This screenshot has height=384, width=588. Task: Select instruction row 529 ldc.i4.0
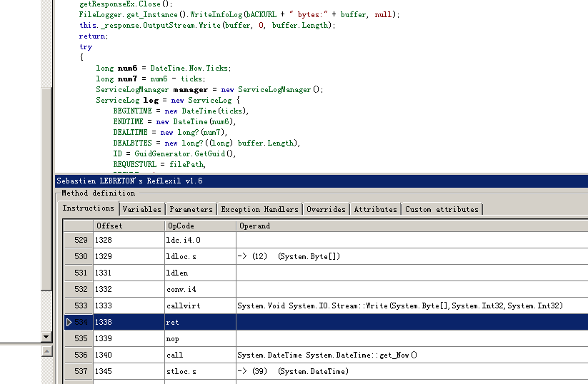tap(326, 240)
